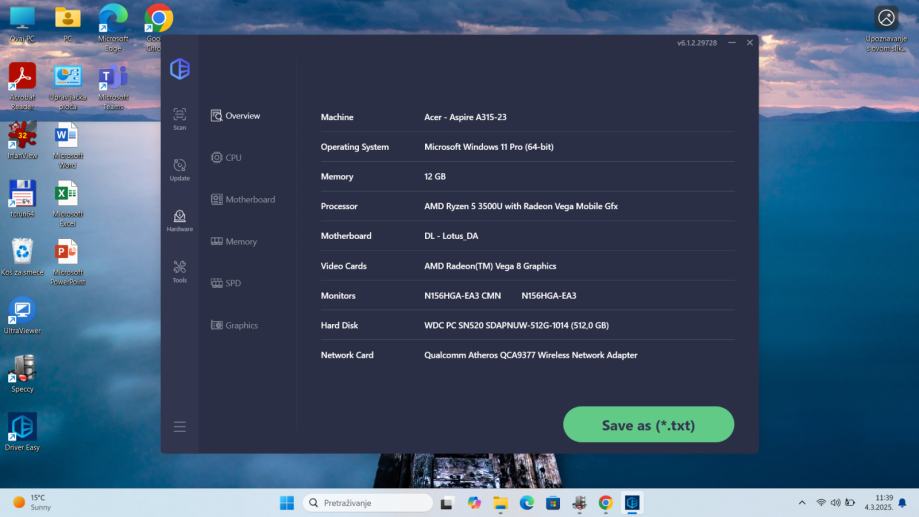Launch Microsoft Teams from the desktop
The image size is (919, 517).
(x=113, y=87)
